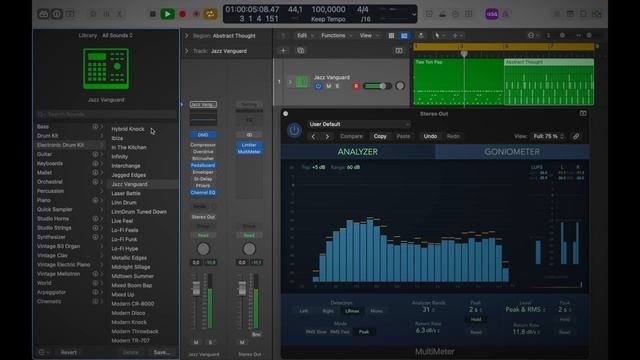Click the Jazz Vanguard track volume slider
Screen dimensions: 640x360
tap(377, 86)
